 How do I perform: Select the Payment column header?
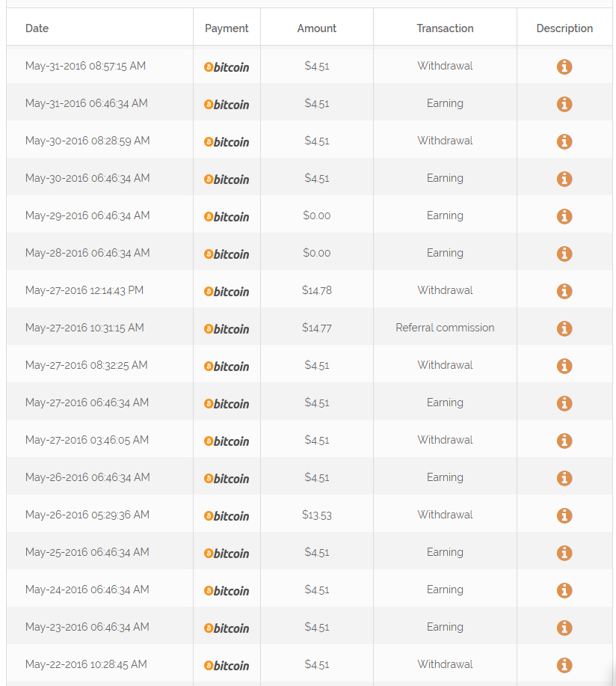227,28
